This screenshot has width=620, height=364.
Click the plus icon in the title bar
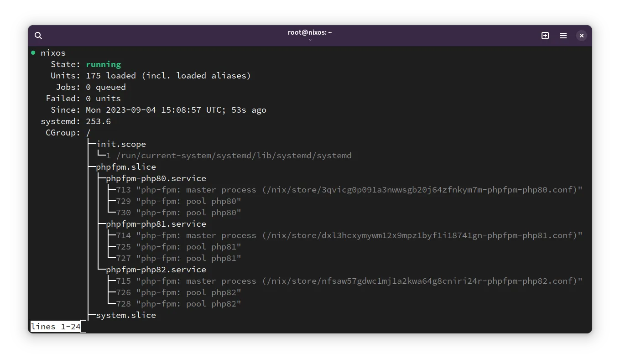point(545,35)
